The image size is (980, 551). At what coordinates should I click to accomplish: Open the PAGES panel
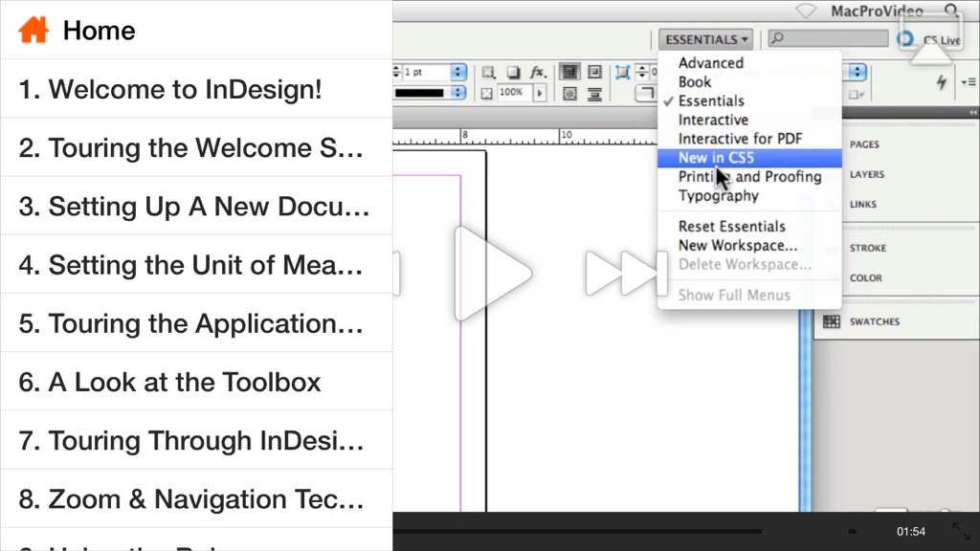864,144
